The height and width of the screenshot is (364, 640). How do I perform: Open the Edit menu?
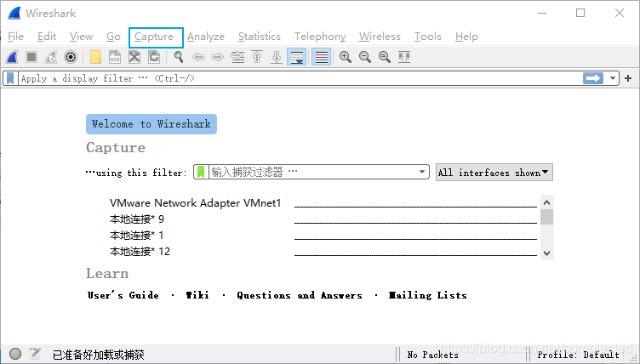coord(47,37)
